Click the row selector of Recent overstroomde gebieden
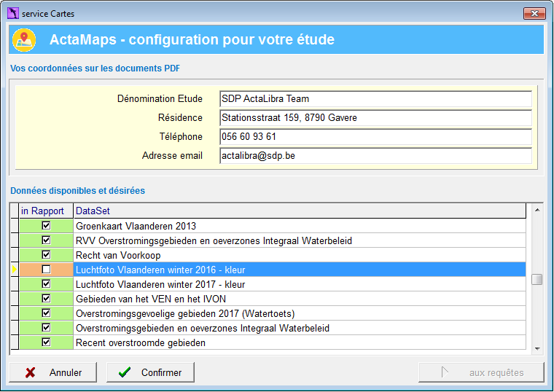This screenshot has width=554, height=392. pos(15,342)
